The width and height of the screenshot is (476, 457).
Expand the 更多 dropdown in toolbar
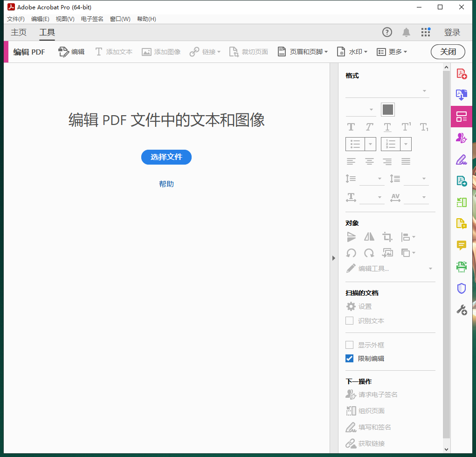[x=392, y=52]
